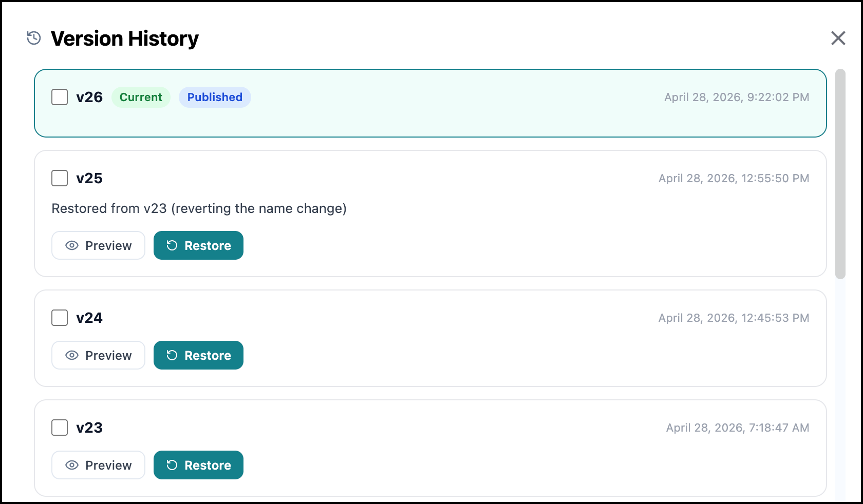This screenshot has width=863, height=504.
Task: Click the eye icon in v25 Preview
Action: click(72, 246)
